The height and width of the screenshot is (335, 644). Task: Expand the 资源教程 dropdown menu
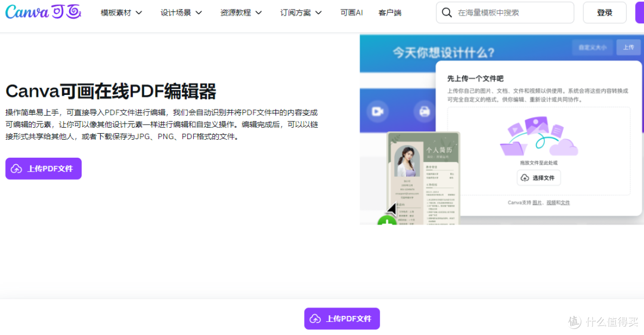[241, 13]
